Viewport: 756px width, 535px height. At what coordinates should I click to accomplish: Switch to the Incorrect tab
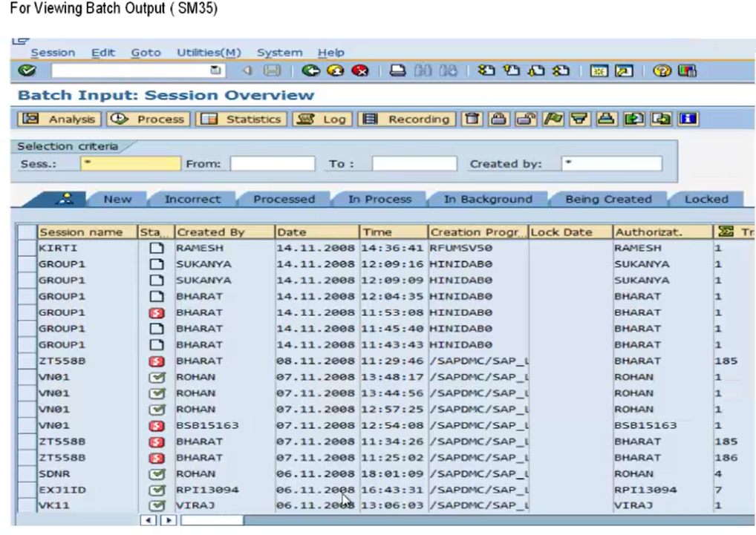[192, 200]
